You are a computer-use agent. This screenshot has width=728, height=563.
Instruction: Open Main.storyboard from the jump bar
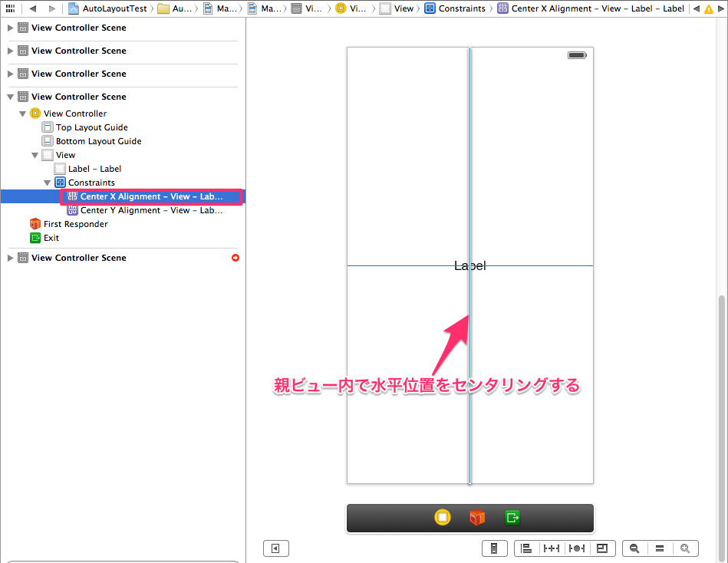[x=223, y=8]
